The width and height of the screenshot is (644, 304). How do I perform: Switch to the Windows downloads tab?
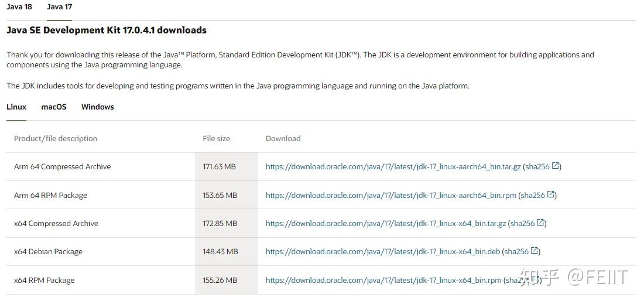(98, 107)
